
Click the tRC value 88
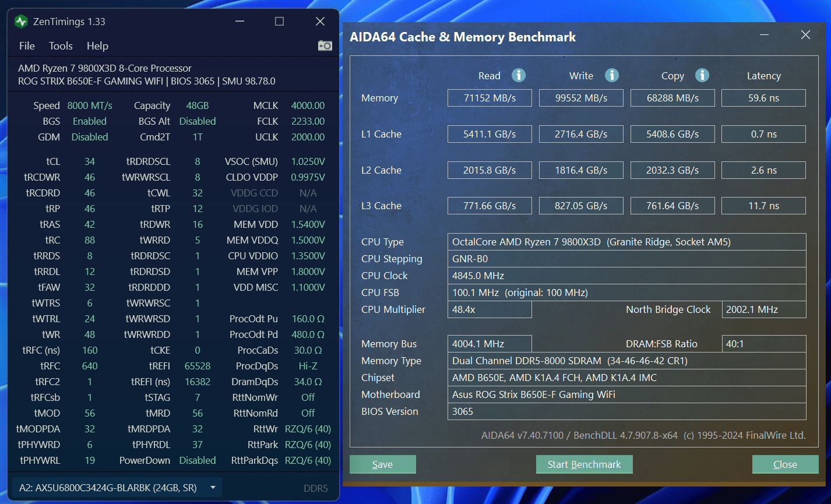90,240
